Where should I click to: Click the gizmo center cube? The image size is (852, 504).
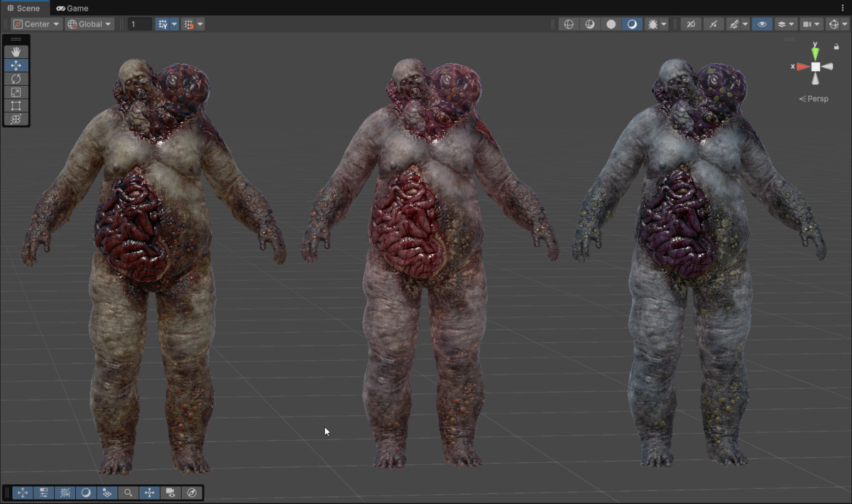(815, 67)
